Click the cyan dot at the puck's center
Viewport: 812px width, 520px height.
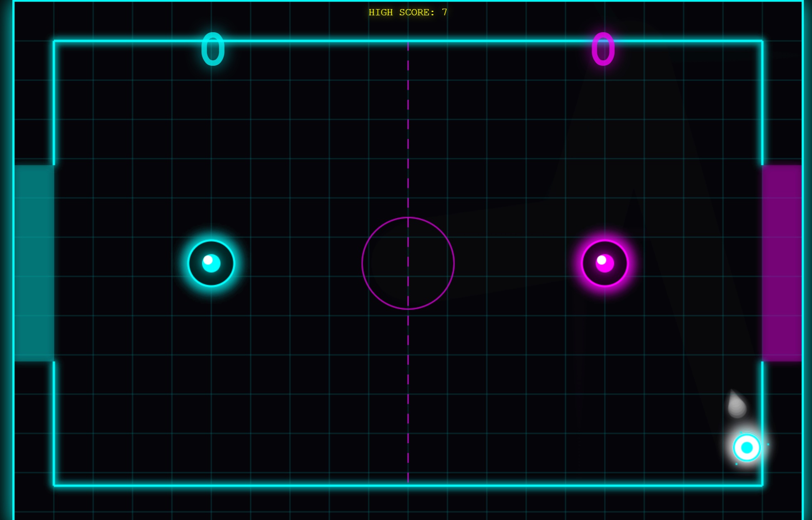[x=747, y=447]
